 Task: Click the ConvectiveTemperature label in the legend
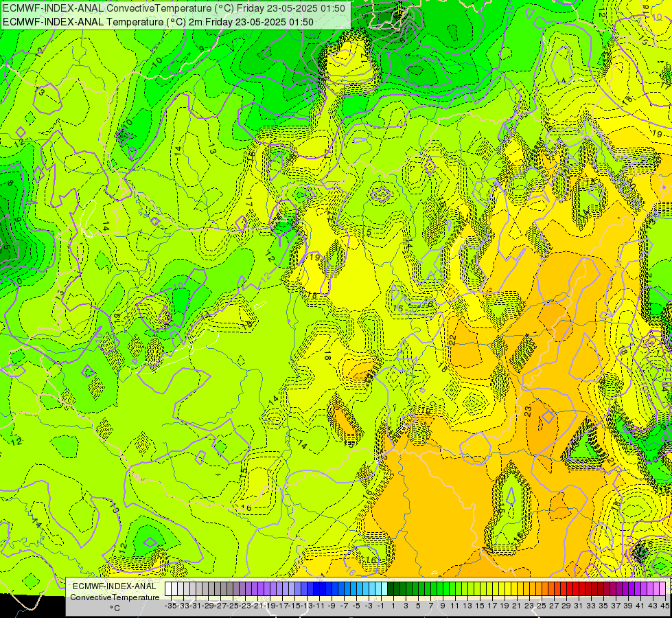coord(115,597)
